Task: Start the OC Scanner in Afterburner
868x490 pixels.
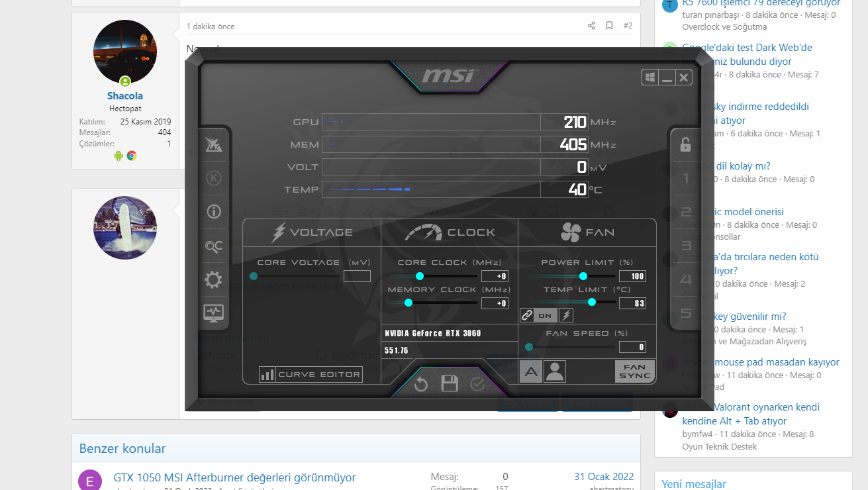Action: coord(213,246)
